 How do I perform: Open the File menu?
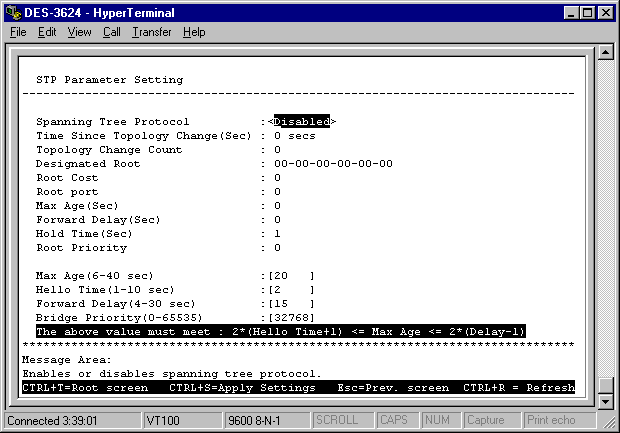18,32
